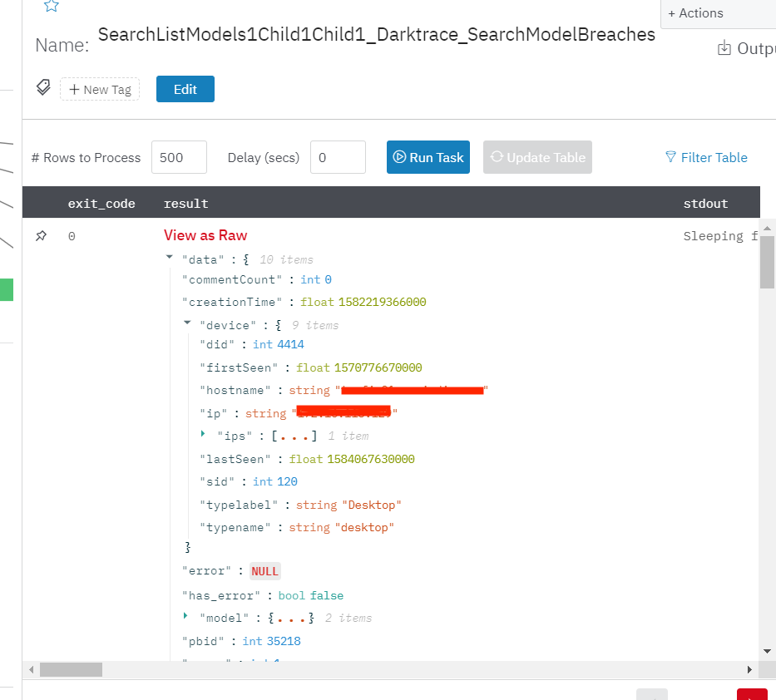Click the horizontal scrollbar thumb

pyautogui.click(x=72, y=670)
